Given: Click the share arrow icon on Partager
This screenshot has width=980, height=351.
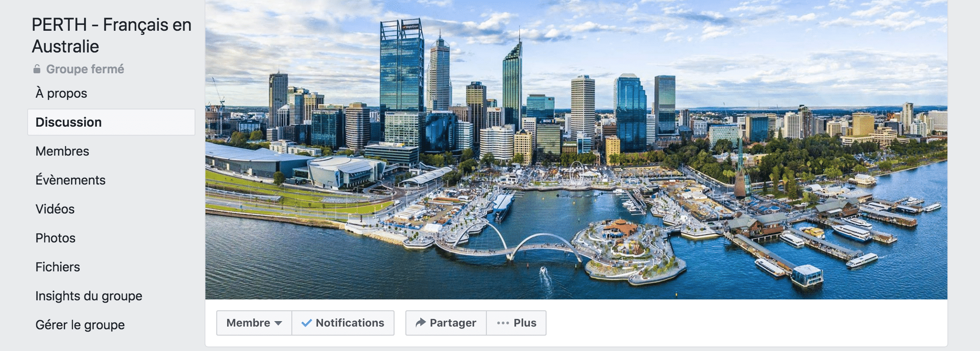Looking at the screenshot, I should click(421, 323).
